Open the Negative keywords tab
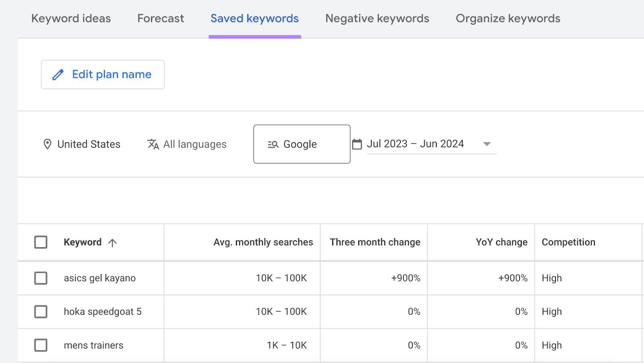 pos(377,19)
